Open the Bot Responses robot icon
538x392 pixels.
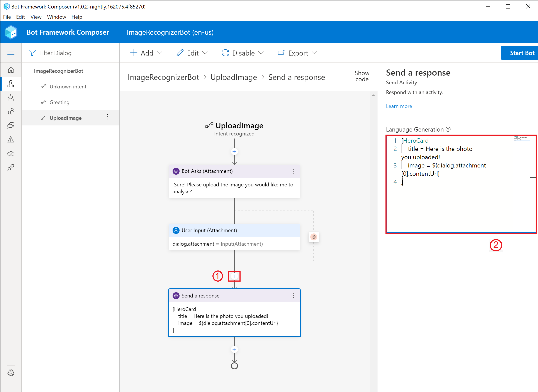(x=11, y=98)
